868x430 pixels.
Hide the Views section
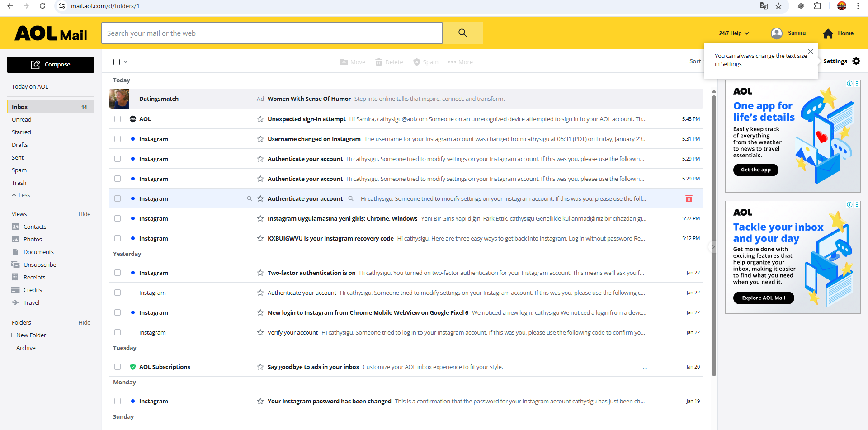[84, 214]
